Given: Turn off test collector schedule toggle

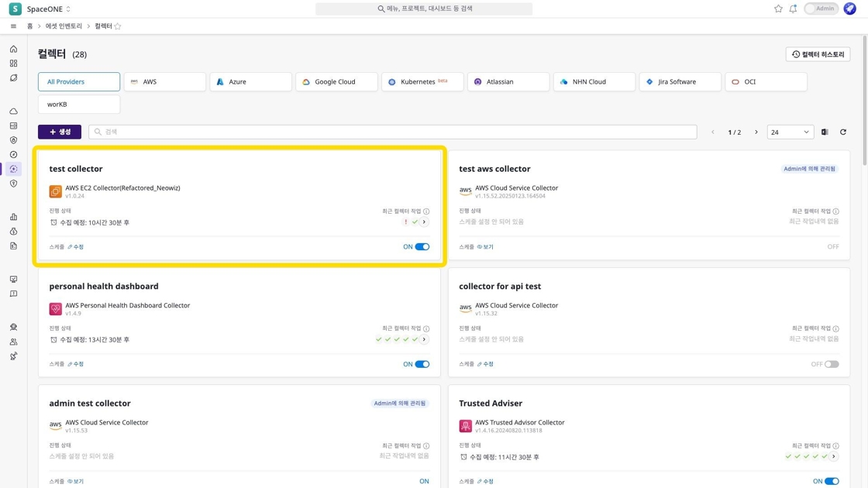Looking at the screenshot, I should click(422, 247).
